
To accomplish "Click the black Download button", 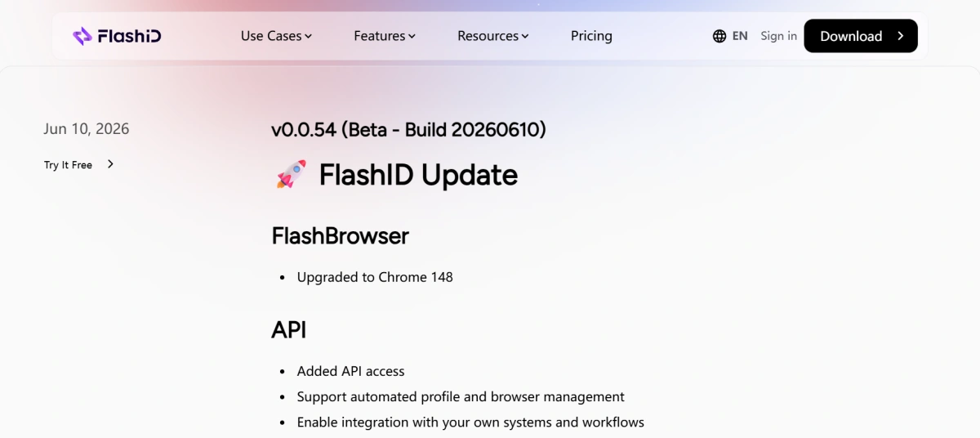I will pyautogui.click(x=861, y=36).
